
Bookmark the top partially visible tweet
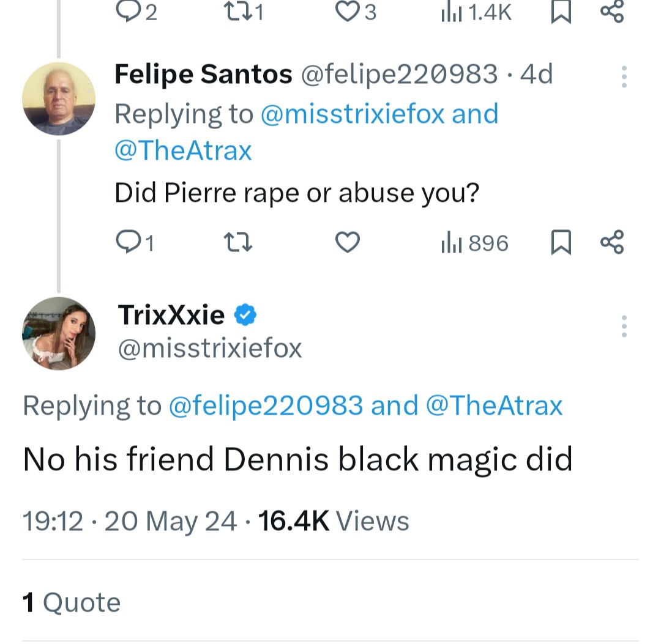(560, 12)
